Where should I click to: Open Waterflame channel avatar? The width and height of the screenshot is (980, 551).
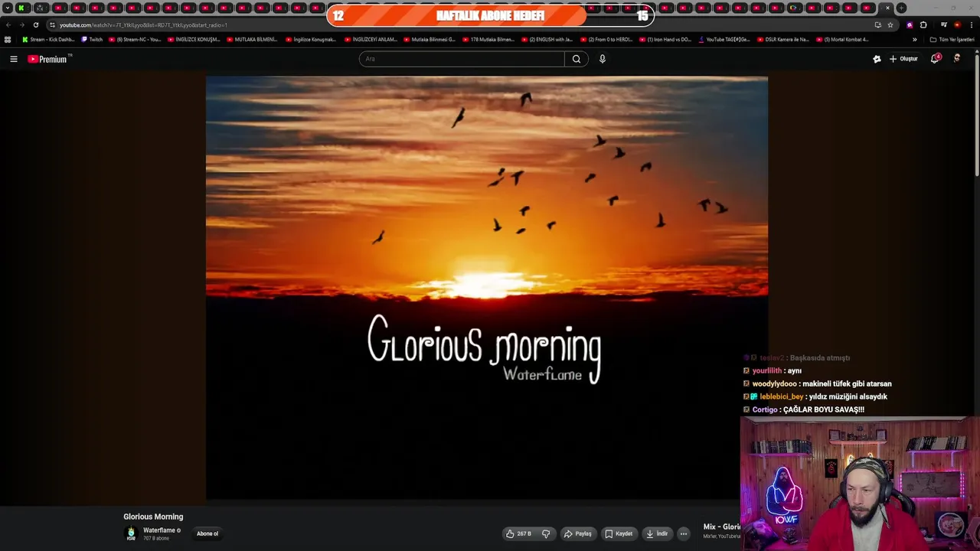(x=131, y=533)
